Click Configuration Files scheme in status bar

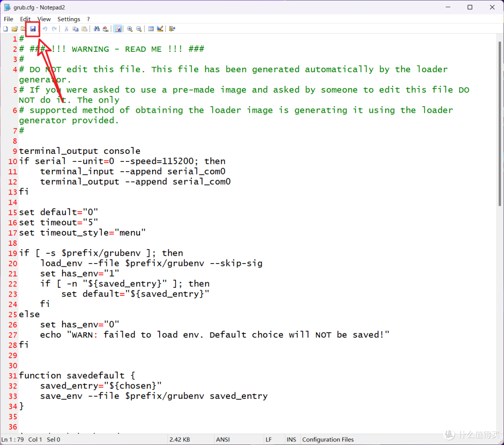click(x=328, y=439)
